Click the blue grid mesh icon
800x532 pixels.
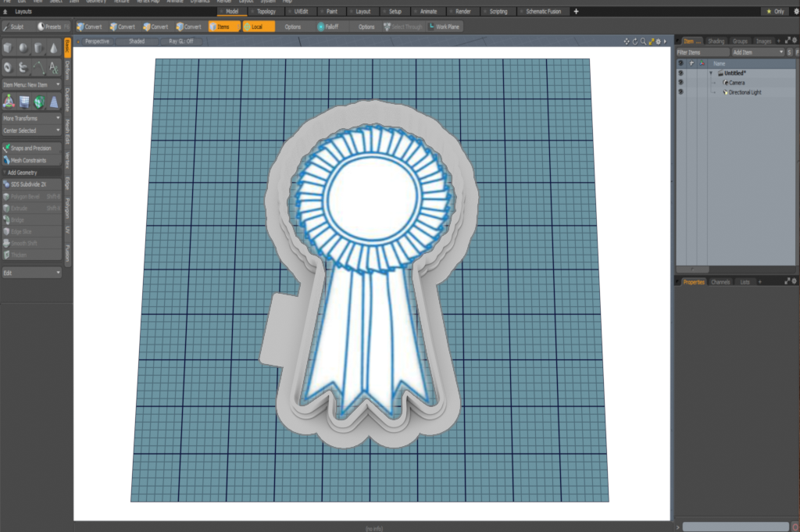[24, 102]
